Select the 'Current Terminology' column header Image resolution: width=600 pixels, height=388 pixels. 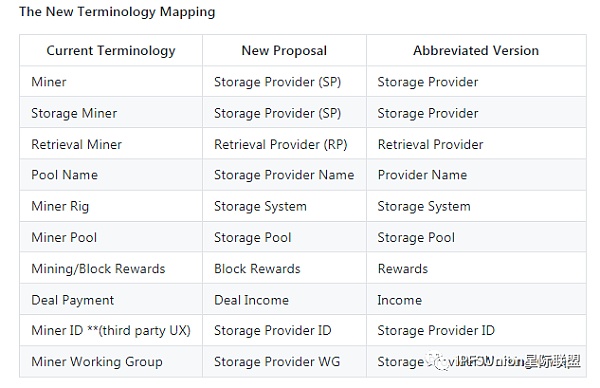[x=111, y=51]
